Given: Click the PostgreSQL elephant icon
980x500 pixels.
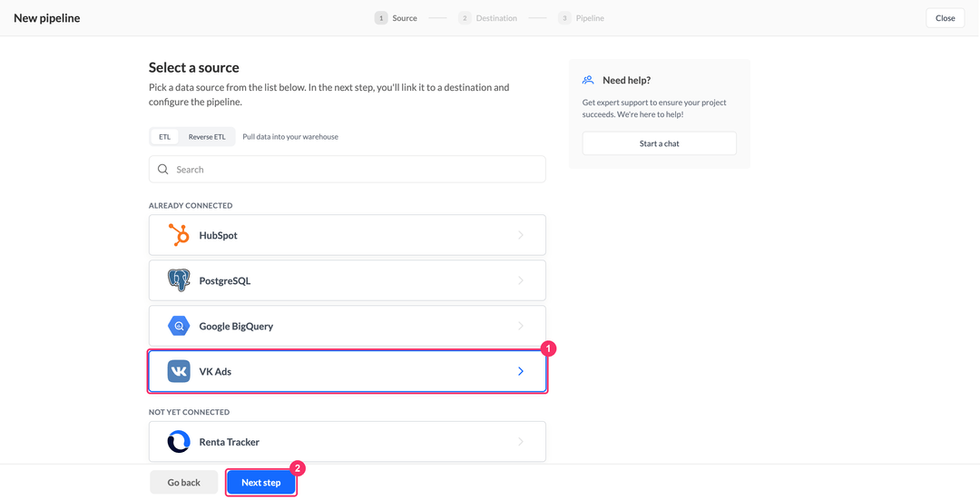Looking at the screenshot, I should tap(179, 280).
